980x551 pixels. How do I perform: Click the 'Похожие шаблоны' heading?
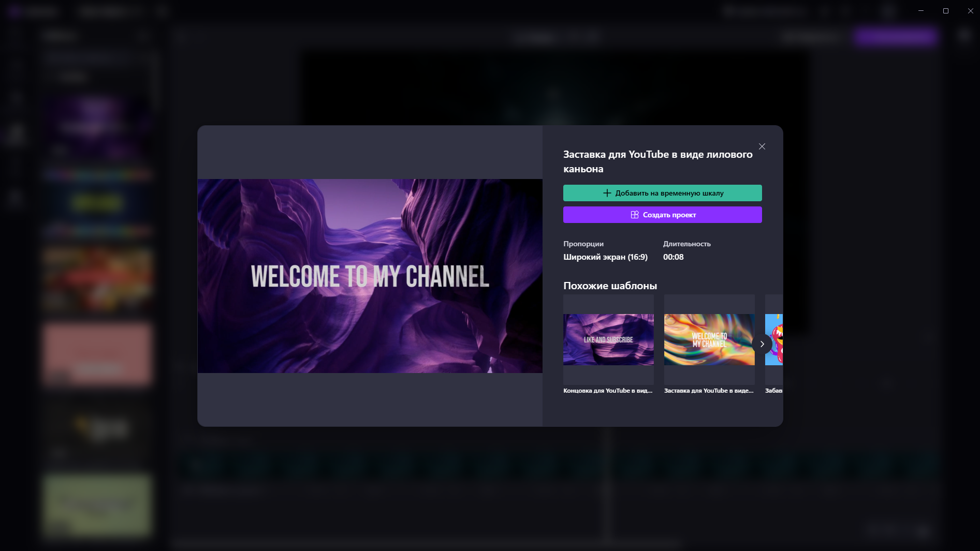click(610, 286)
